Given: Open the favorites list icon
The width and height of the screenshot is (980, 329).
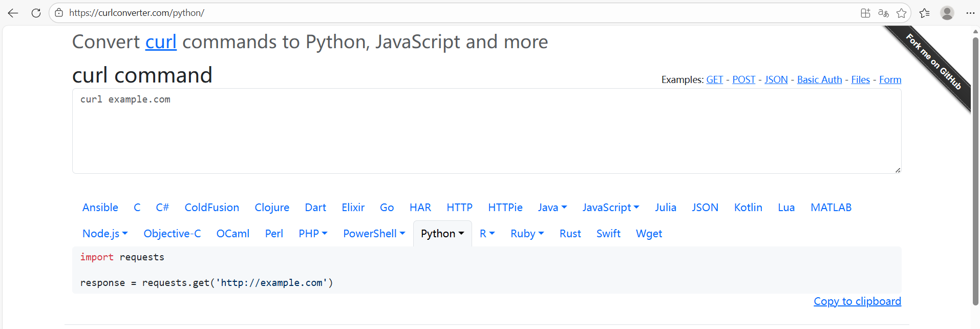Looking at the screenshot, I should tap(924, 13).
